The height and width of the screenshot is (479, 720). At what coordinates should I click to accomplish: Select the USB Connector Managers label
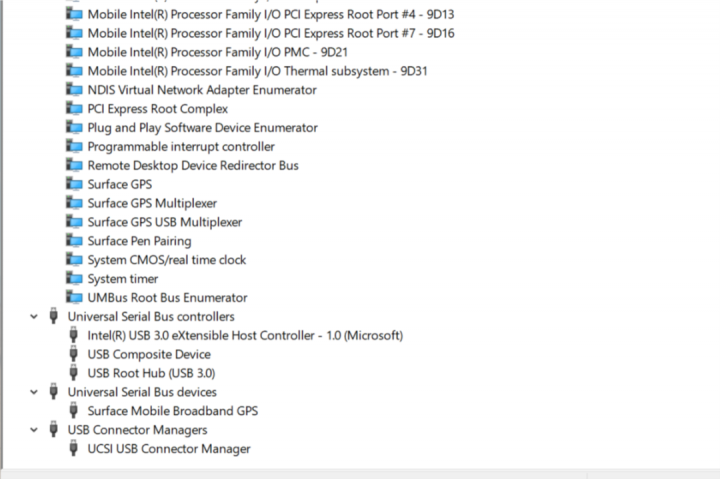click(x=137, y=430)
